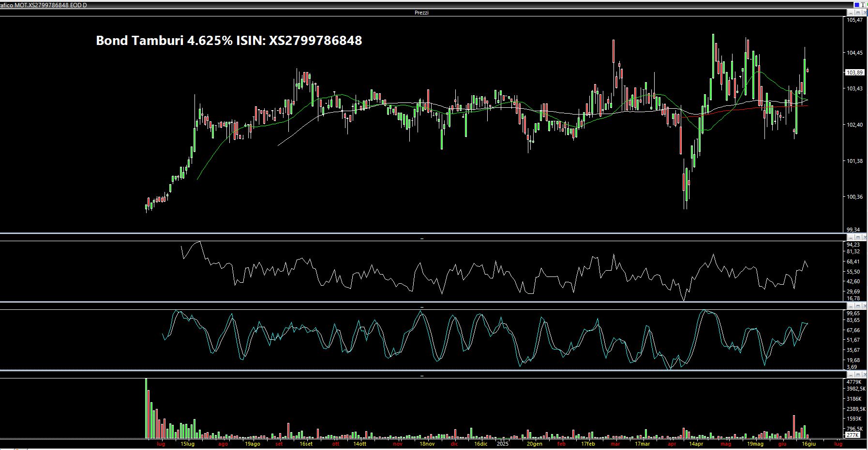Viewport: 868px width, 450px height.
Task: Click the 17mar date marker
Action: 642,444
